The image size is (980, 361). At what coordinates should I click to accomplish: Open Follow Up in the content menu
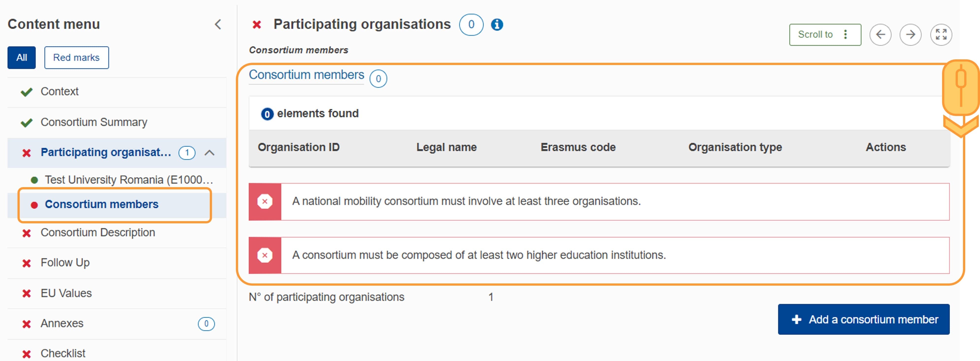click(x=65, y=263)
